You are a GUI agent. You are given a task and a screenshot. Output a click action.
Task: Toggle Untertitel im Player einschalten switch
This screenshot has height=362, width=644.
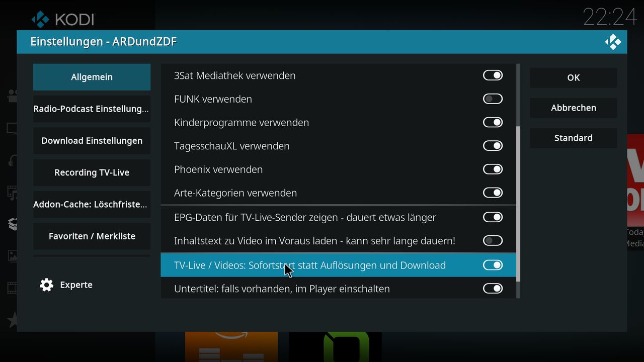pyautogui.click(x=493, y=289)
